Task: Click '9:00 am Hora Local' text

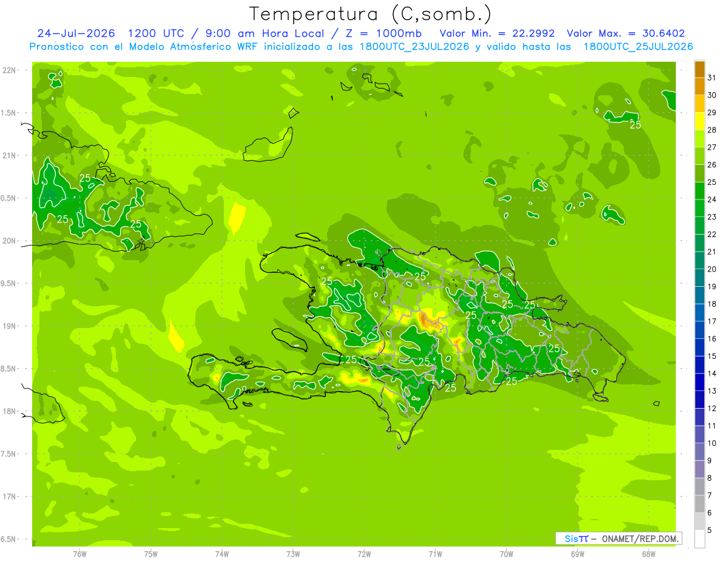Action: point(266,33)
